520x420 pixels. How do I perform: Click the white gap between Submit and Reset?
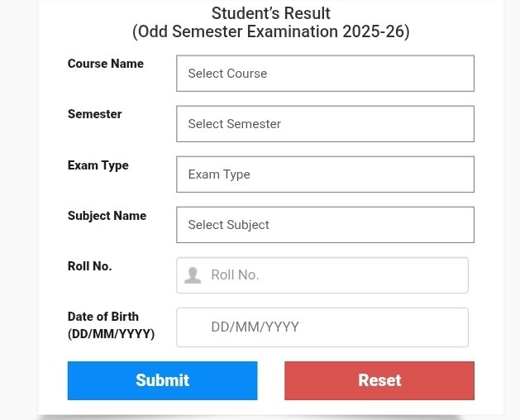[270, 380]
